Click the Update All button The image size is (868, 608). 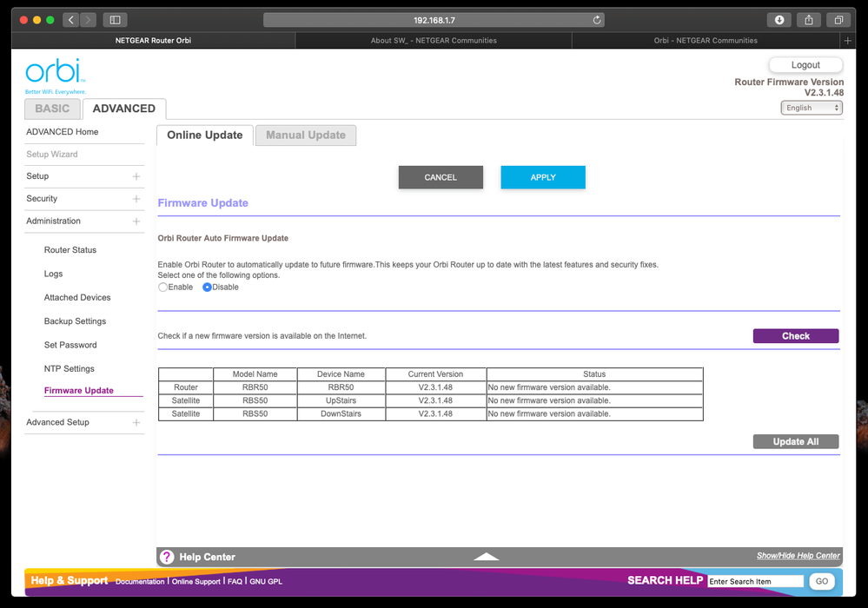point(795,442)
